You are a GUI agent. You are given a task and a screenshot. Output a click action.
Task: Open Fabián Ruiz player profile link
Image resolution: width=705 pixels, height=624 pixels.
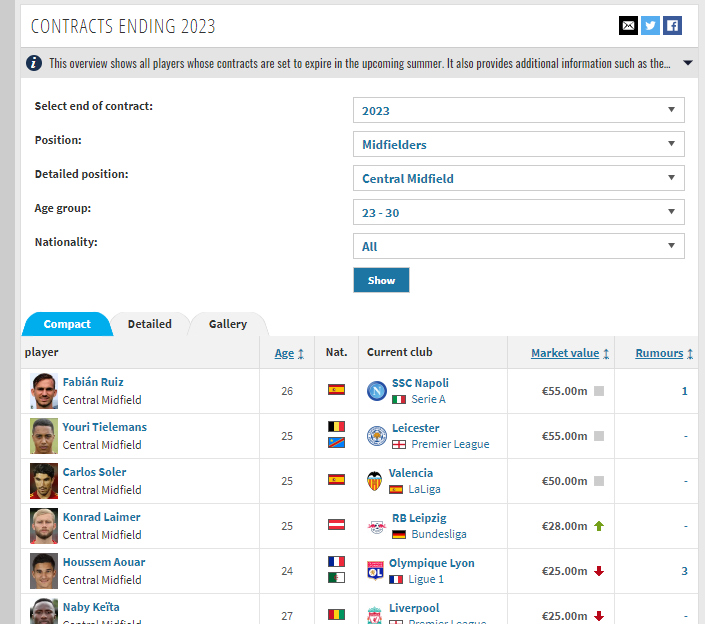click(x=93, y=382)
